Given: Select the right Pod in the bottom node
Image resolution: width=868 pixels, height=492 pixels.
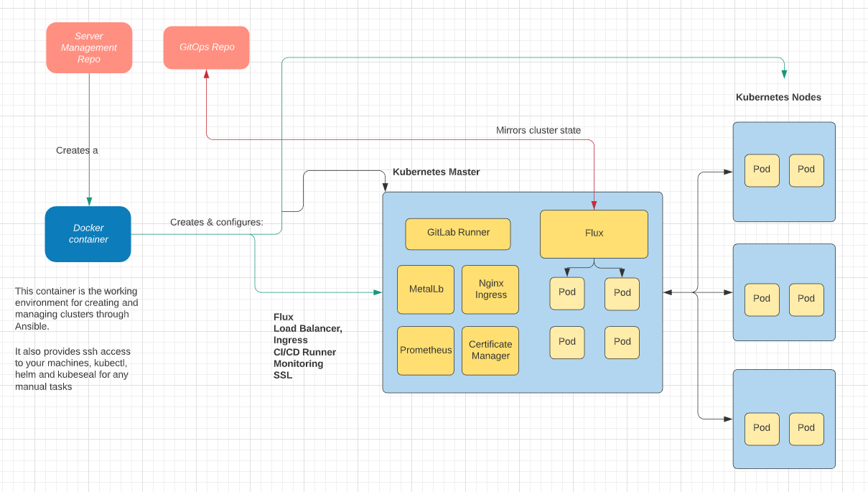Looking at the screenshot, I should (806, 429).
